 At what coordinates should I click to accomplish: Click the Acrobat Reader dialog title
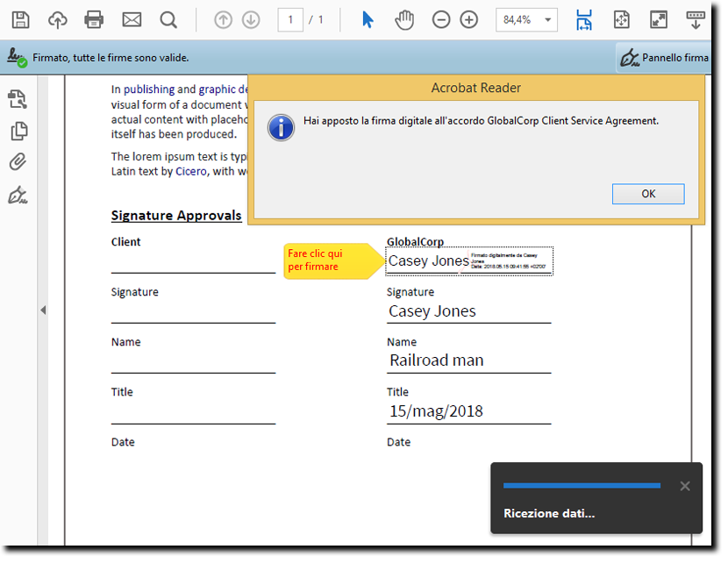[476, 88]
